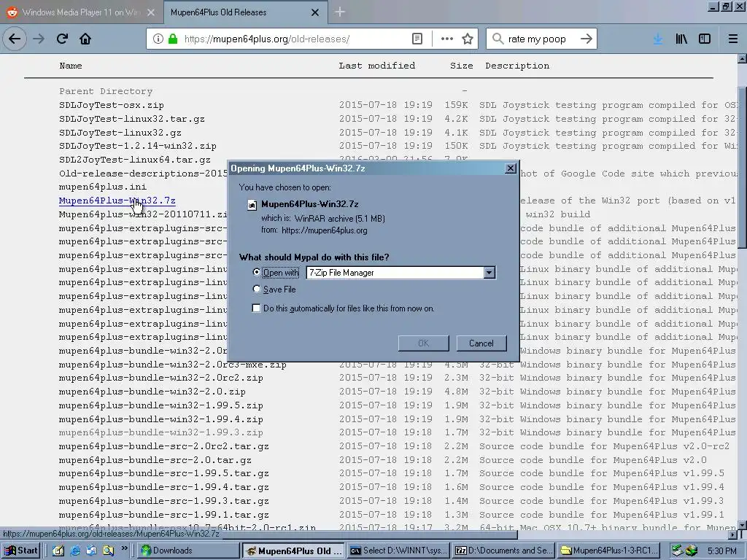Switch to Downloads taskbar window
Screen dimensions: 747x560
[189, 551]
